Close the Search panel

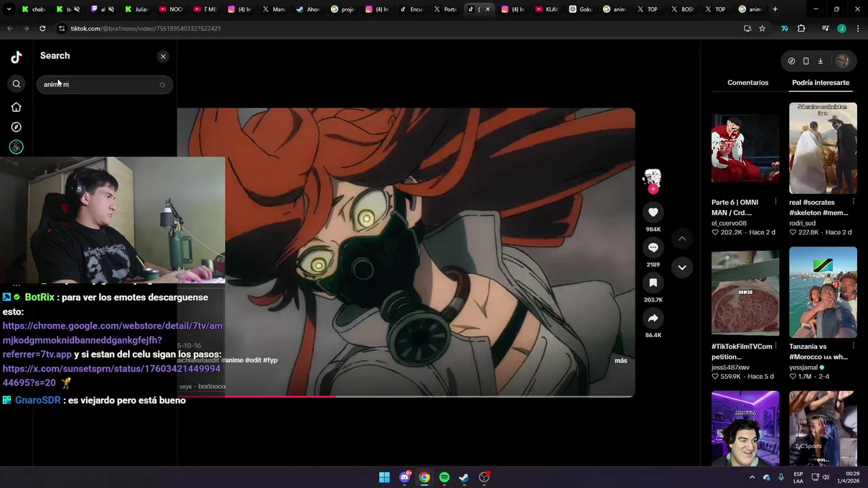coord(163,56)
